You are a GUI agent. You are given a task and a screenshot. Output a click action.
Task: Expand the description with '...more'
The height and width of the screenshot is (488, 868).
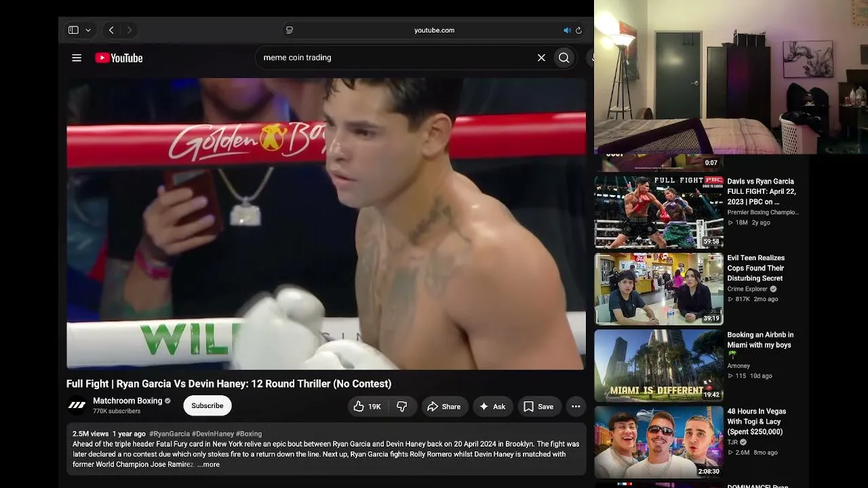(x=208, y=465)
